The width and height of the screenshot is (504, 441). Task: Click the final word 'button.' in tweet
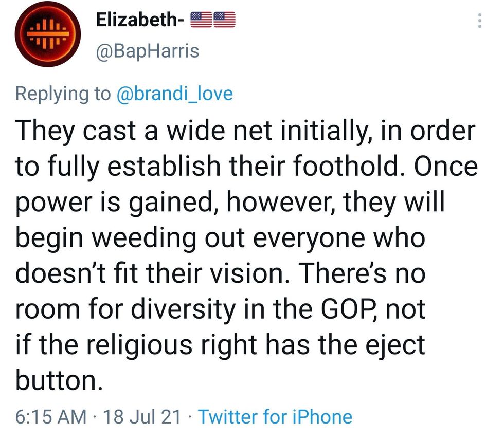coord(57,381)
